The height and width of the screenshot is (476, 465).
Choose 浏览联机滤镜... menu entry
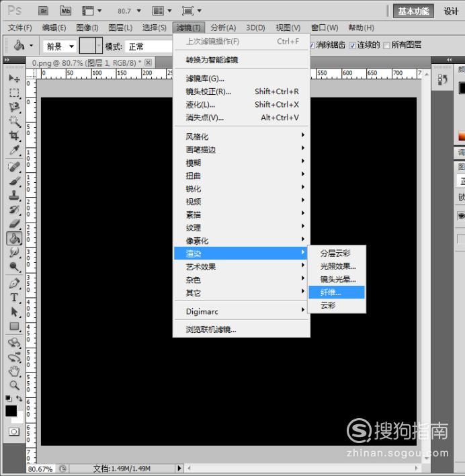241,329
